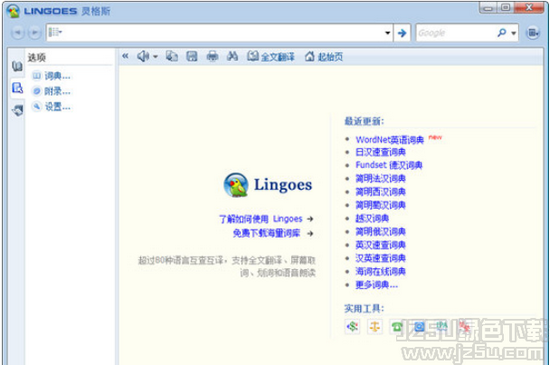
Task: Open the main menu button at top right
Action: click(x=533, y=33)
